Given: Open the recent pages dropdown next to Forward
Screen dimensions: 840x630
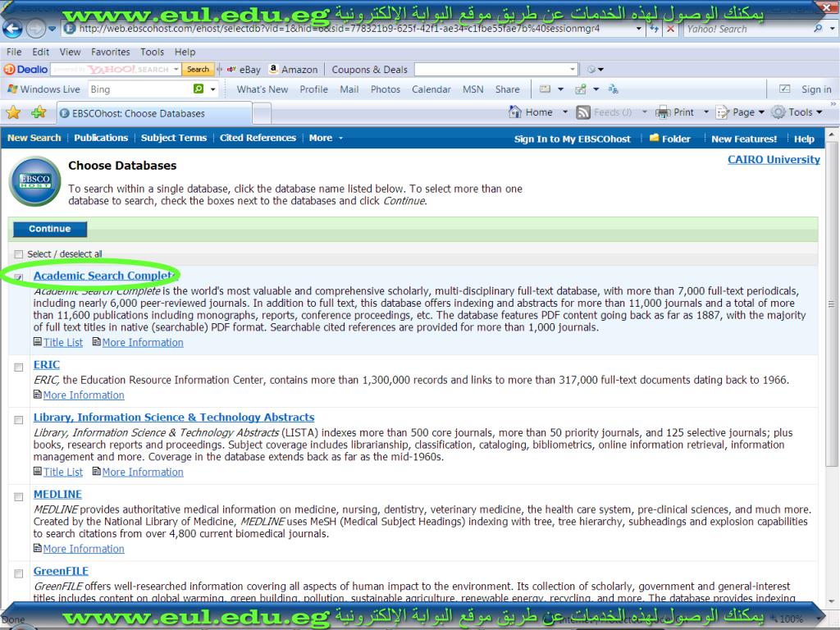Looking at the screenshot, I should tap(52, 29).
